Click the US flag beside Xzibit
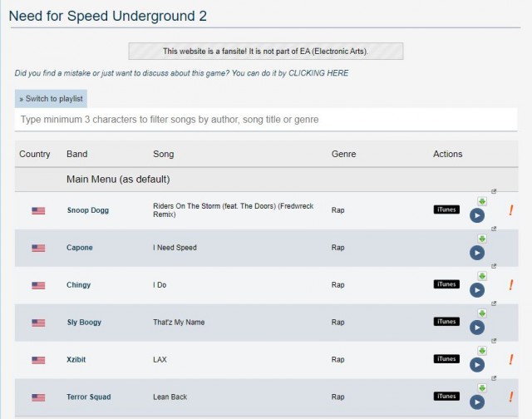 click(x=38, y=360)
